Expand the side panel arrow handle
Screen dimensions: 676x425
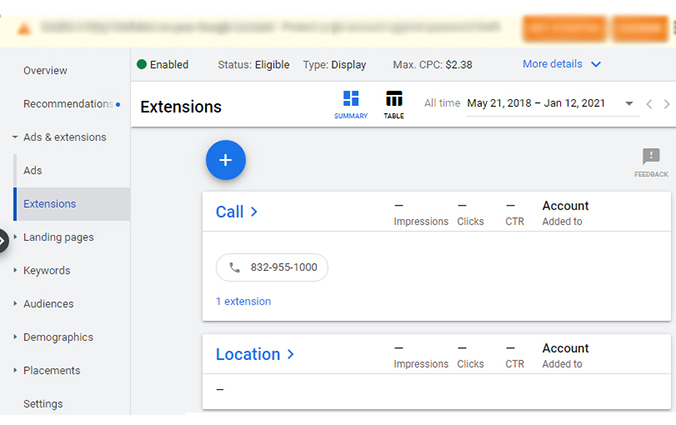pyautogui.click(x=3, y=241)
